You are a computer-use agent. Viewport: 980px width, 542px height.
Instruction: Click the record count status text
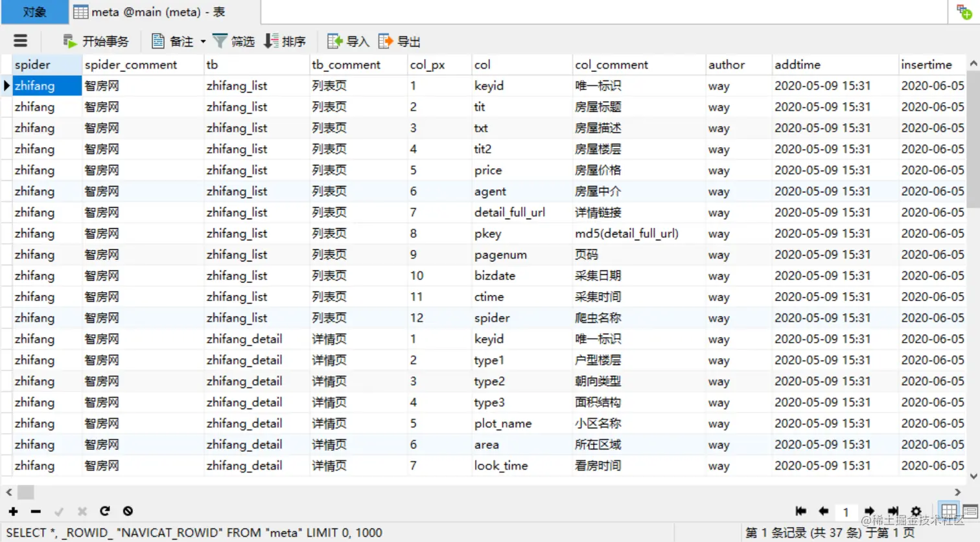point(830,533)
